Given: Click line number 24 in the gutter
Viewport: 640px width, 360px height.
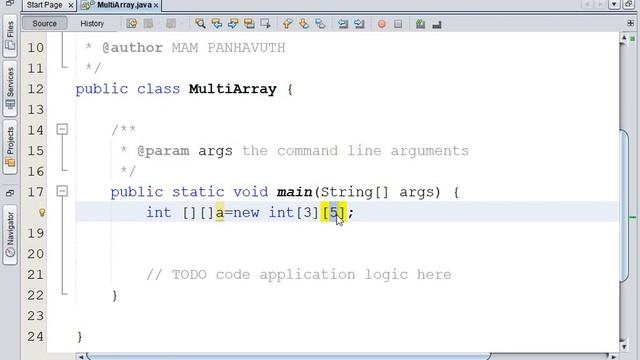Looking at the screenshot, I should [x=36, y=336].
